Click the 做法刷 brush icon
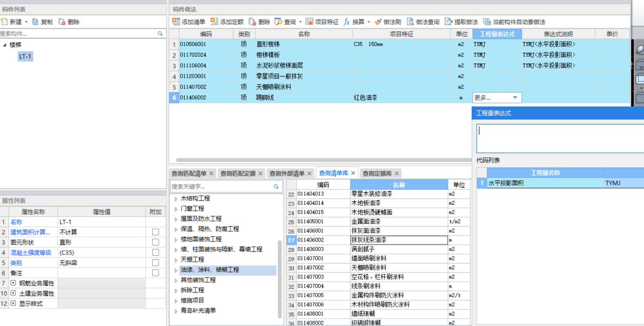644x326 pixels. [378, 22]
